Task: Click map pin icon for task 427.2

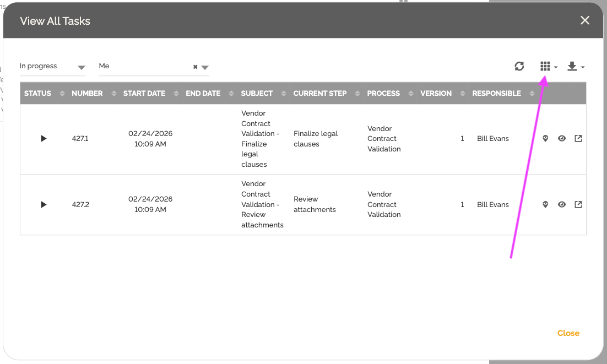Action: point(545,204)
